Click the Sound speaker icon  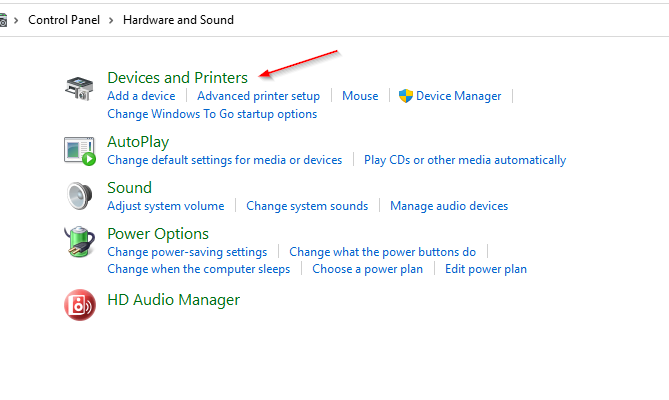(x=80, y=196)
